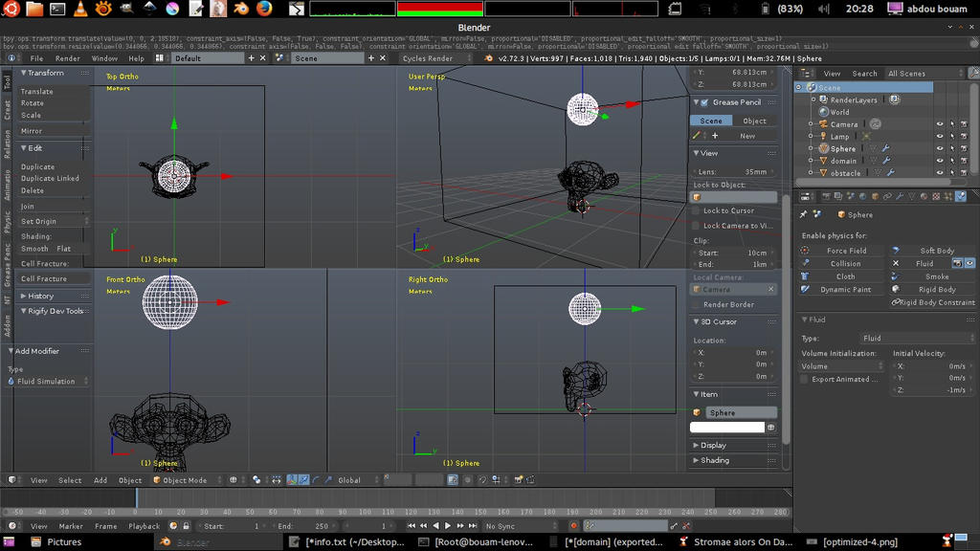Image resolution: width=980 pixels, height=551 pixels.
Task: Open the Object Mode dropdown
Action: (187, 480)
